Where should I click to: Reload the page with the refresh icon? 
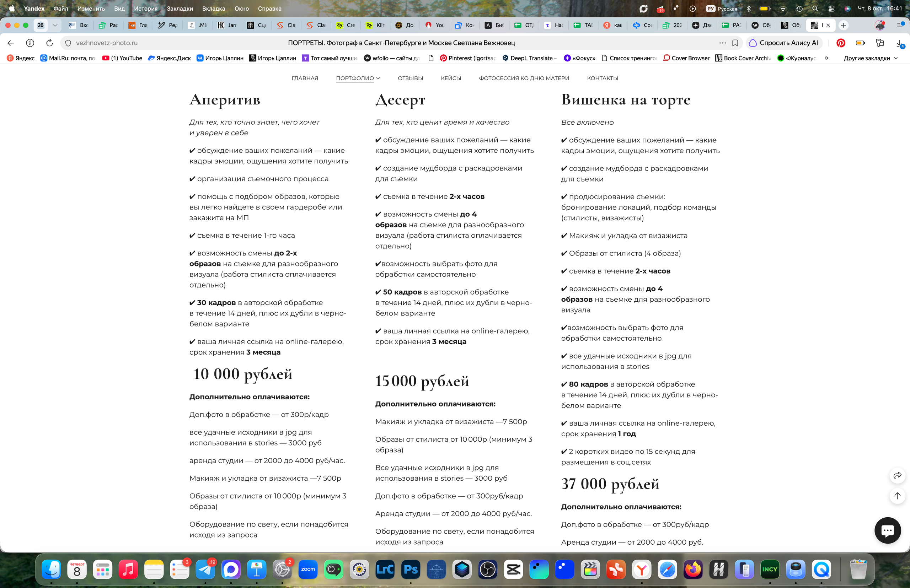pyautogui.click(x=49, y=43)
